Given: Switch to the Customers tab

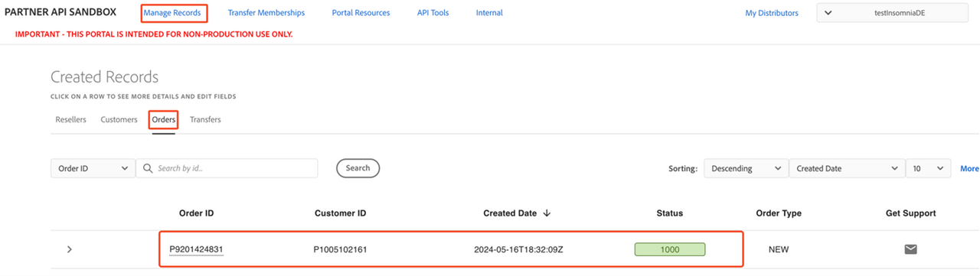Looking at the screenshot, I should (x=119, y=120).
